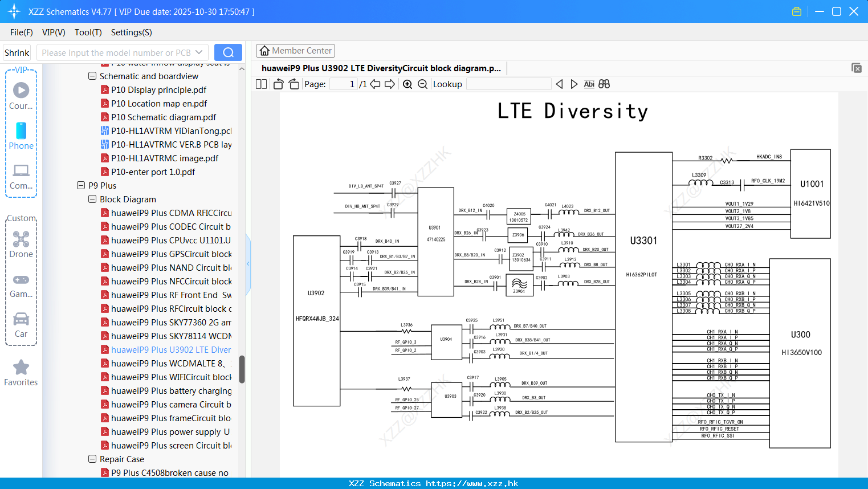Image resolution: width=868 pixels, height=489 pixels.
Task: Toggle the two-page split view icon
Action: pos(261,84)
